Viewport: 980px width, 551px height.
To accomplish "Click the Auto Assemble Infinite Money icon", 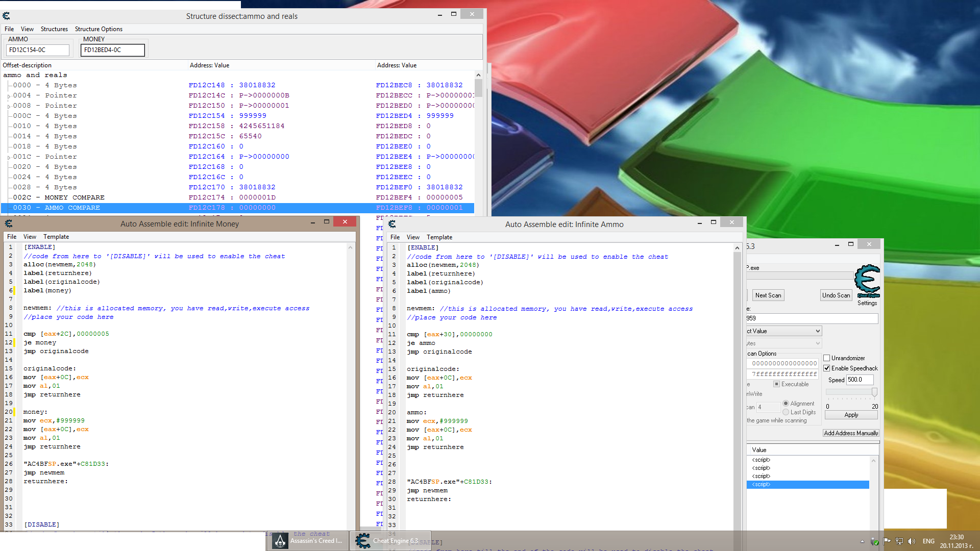I will (9, 223).
